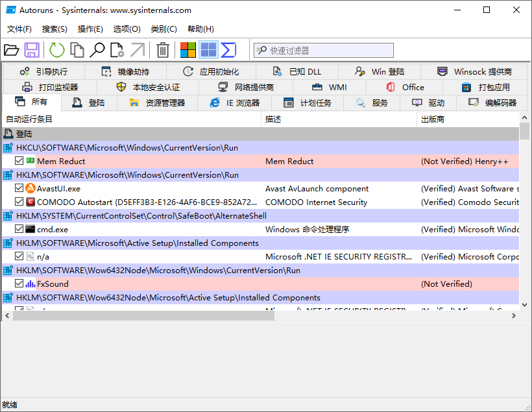Switch to the Winsock 提供商 tab
The width and height of the screenshot is (532, 412).
coord(474,71)
